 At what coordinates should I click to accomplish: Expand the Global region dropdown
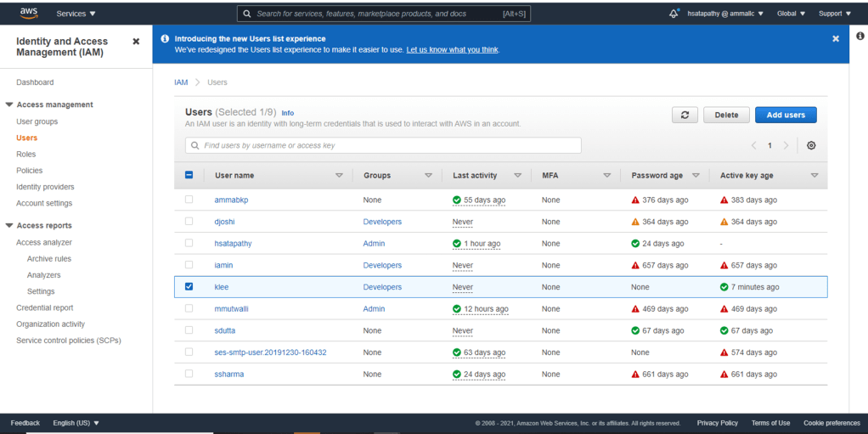tap(791, 14)
